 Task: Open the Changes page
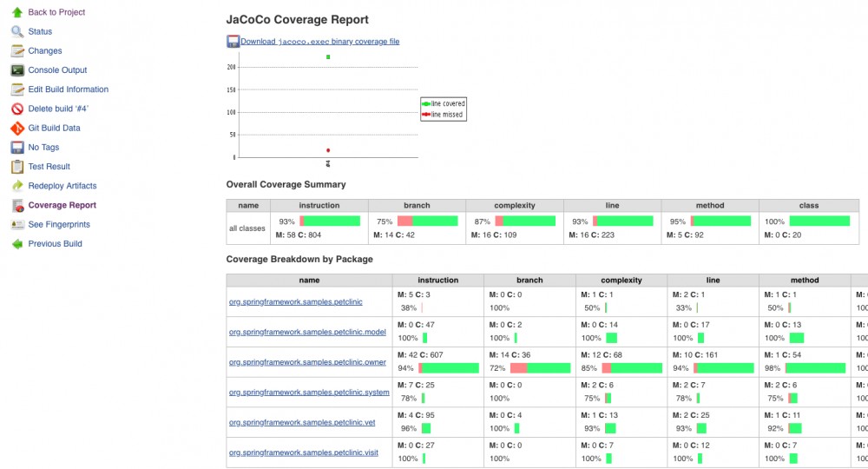click(x=45, y=51)
